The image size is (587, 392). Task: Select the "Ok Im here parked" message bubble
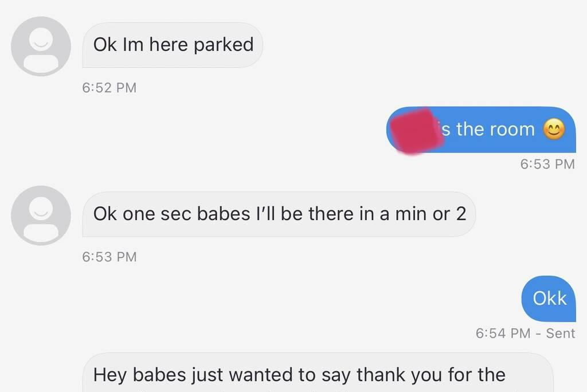[x=173, y=45]
